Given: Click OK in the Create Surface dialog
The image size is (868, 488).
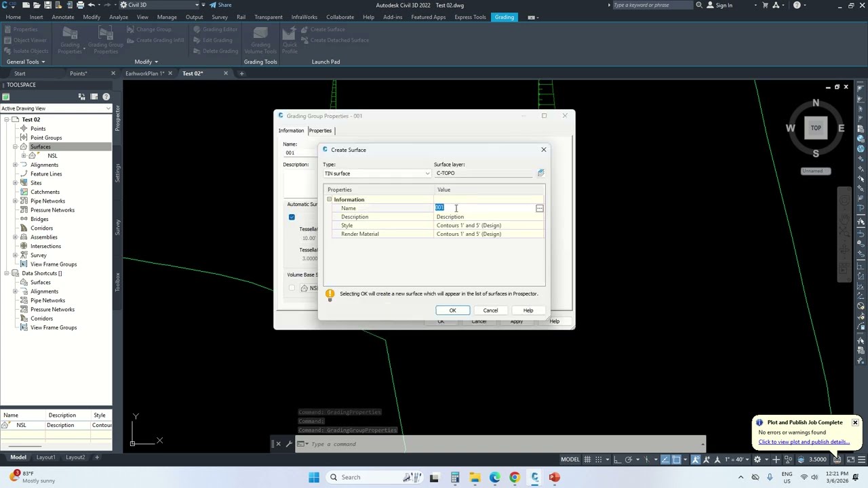Looking at the screenshot, I should click(452, 310).
